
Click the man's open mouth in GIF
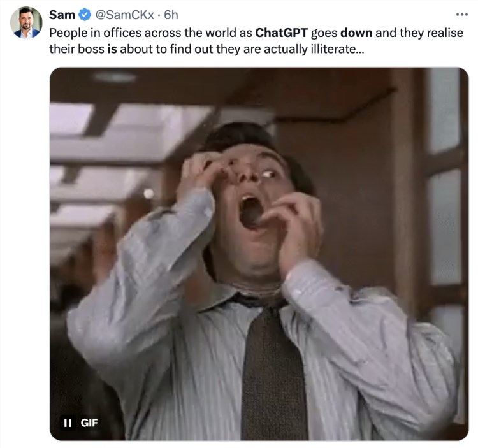[250, 211]
